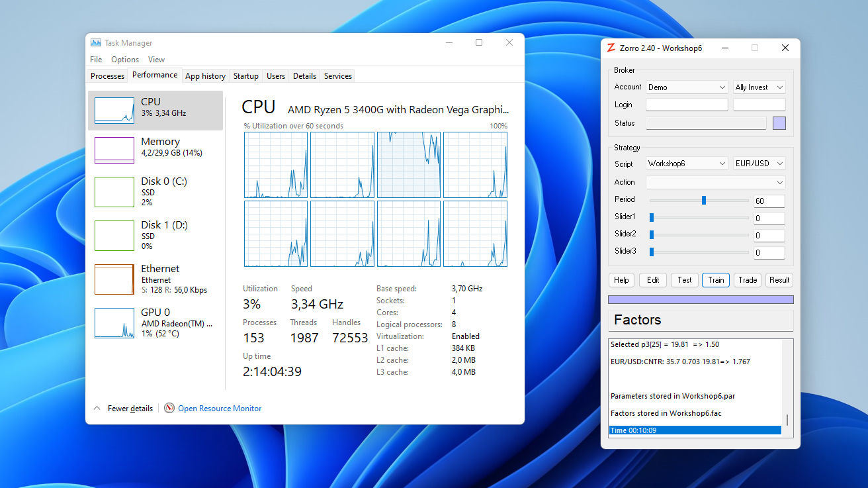Click the Open Resource Monitor link
This screenshot has height=488, width=868.
[x=220, y=409]
